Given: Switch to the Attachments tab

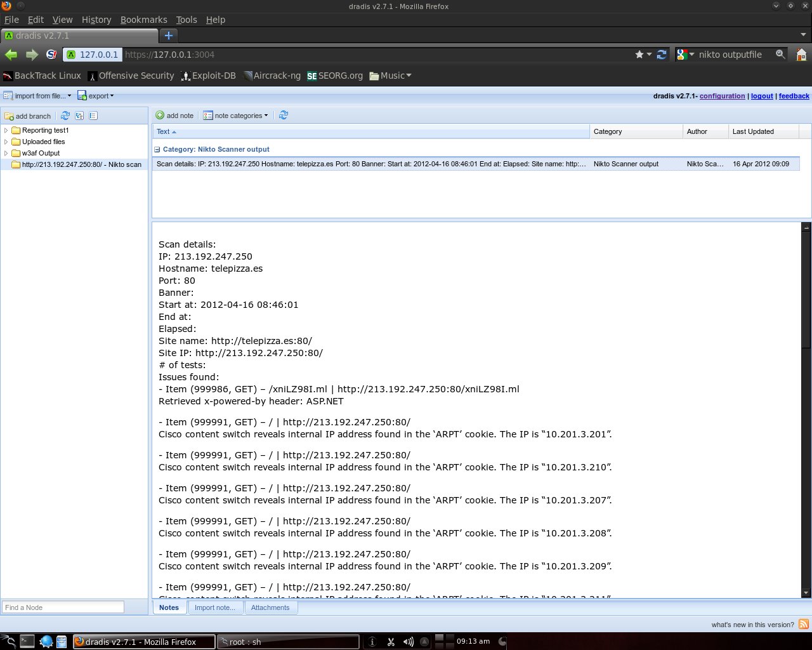Looking at the screenshot, I should coord(270,607).
